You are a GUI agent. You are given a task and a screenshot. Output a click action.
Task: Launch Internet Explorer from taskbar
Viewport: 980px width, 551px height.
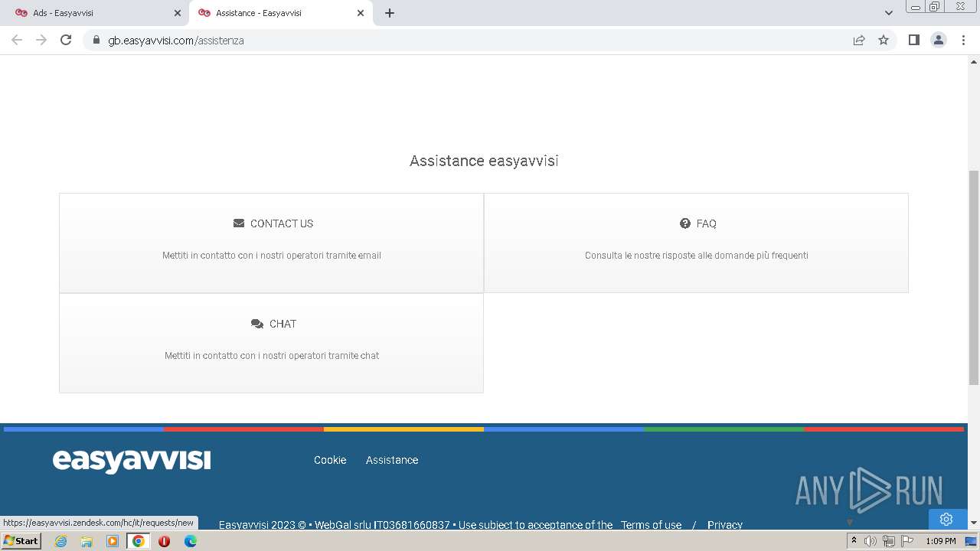coord(60,541)
